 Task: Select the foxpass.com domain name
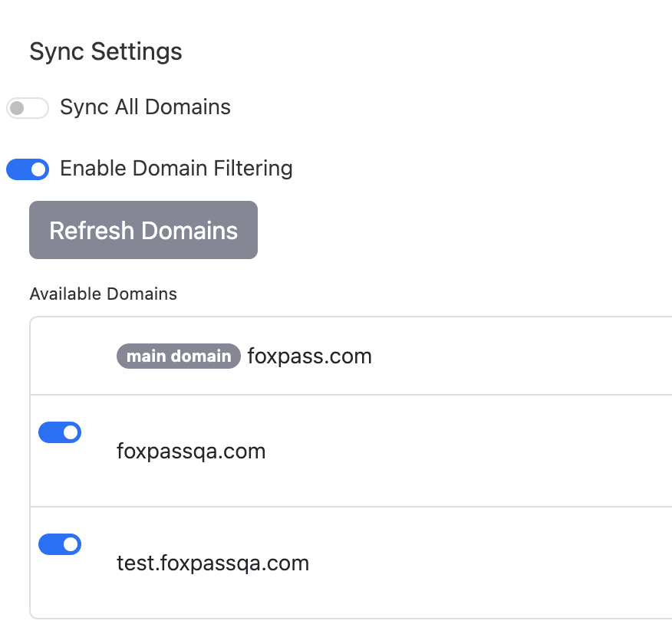tap(309, 356)
